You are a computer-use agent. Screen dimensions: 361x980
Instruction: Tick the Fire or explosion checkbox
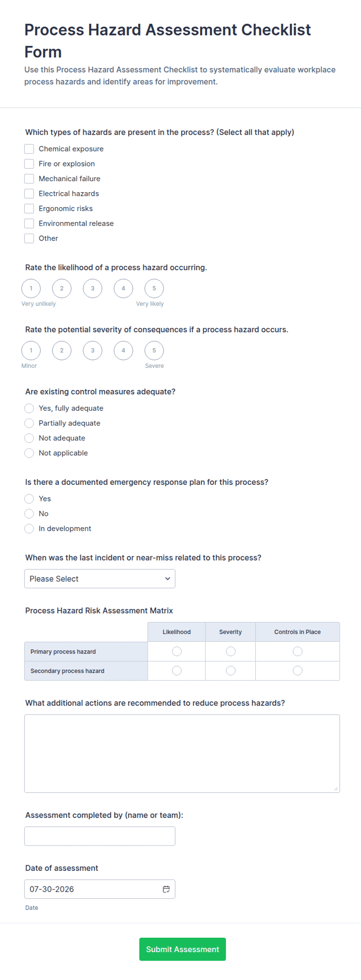coord(29,164)
